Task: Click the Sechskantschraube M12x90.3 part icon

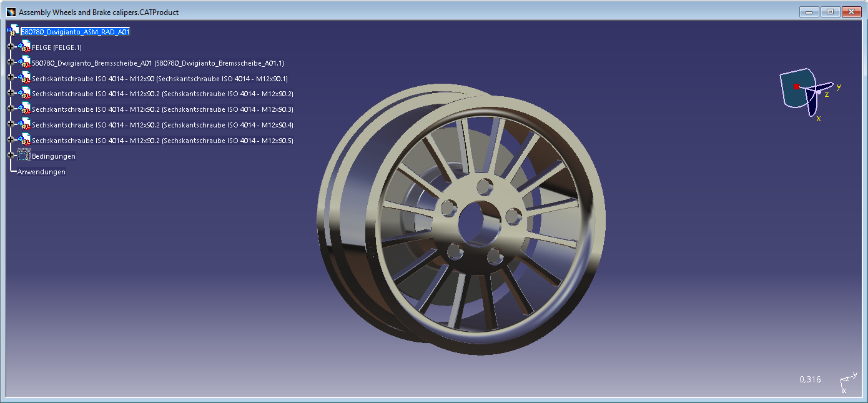Action: tap(24, 109)
